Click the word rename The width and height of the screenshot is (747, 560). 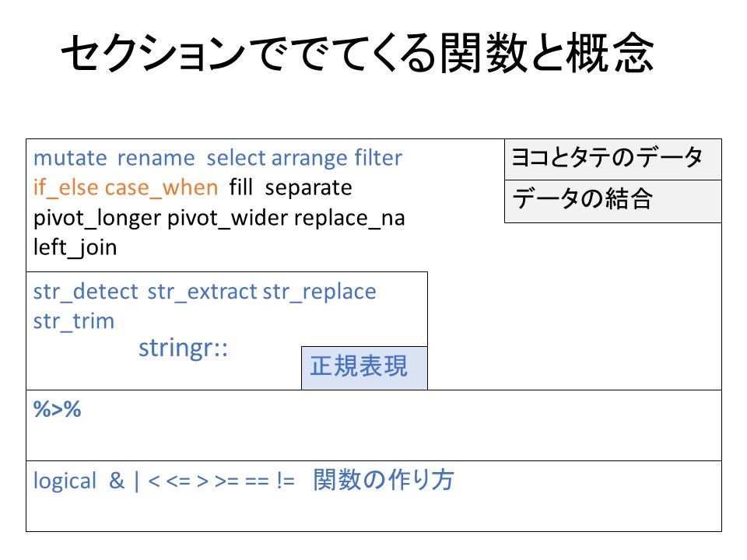(156, 159)
